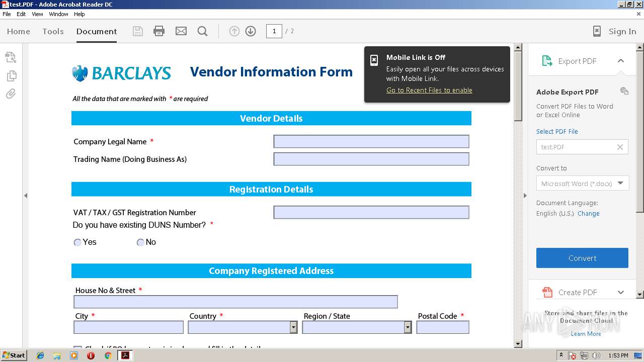The width and height of the screenshot is (644, 362).
Task: Click Change document language link
Action: (x=588, y=213)
